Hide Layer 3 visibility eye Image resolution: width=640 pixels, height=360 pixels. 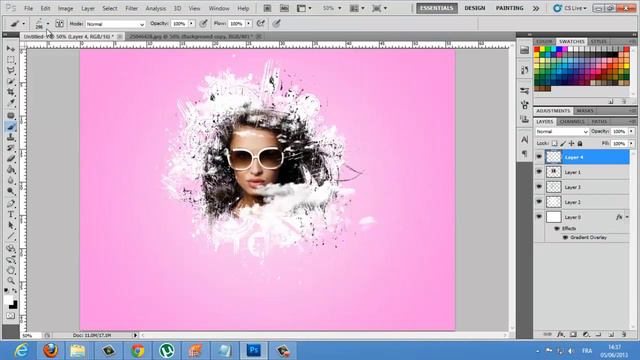point(539,187)
